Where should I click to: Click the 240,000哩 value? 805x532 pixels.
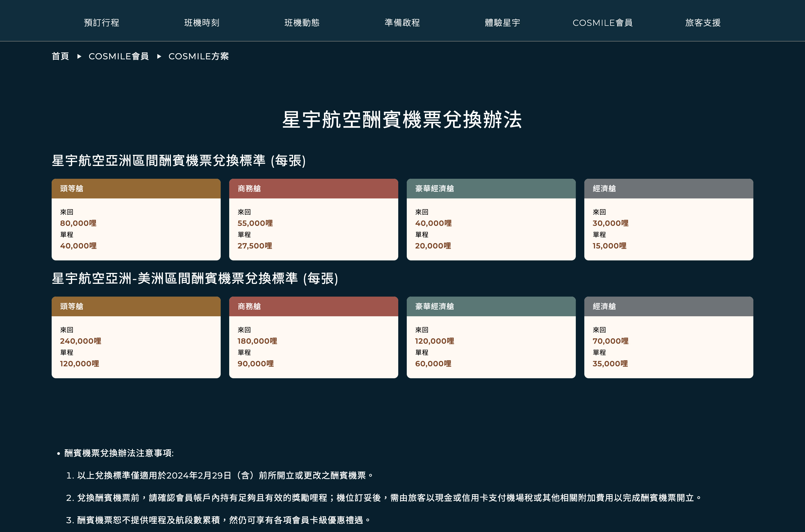(81, 341)
